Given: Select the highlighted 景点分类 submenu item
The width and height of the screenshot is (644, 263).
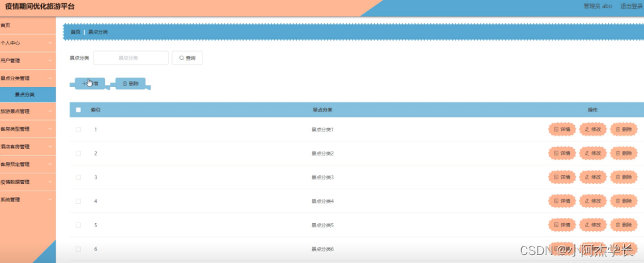Looking at the screenshot, I should point(27,94).
